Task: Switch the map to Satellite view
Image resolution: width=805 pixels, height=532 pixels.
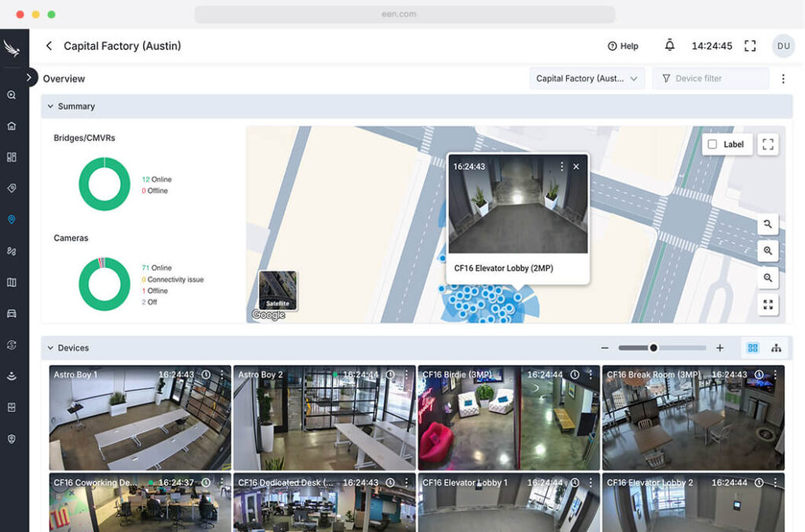Action: pyautogui.click(x=278, y=290)
